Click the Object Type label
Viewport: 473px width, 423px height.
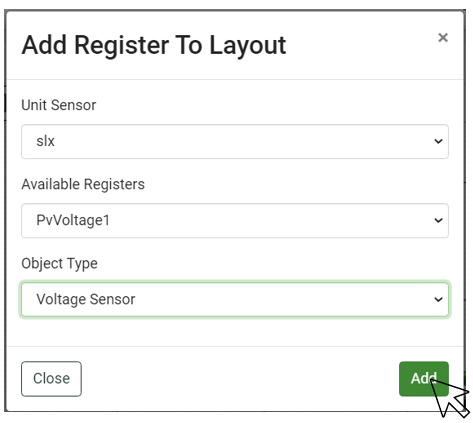pos(59,263)
